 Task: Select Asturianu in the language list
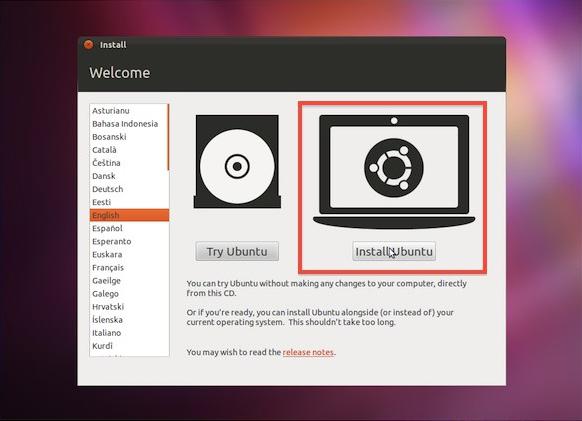tap(129, 111)
